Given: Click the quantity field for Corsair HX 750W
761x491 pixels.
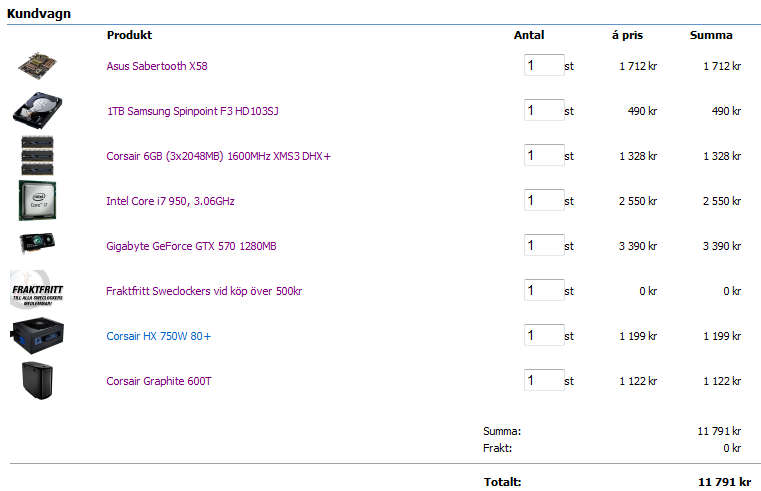Looking at the screenshot, I should 543,336.
